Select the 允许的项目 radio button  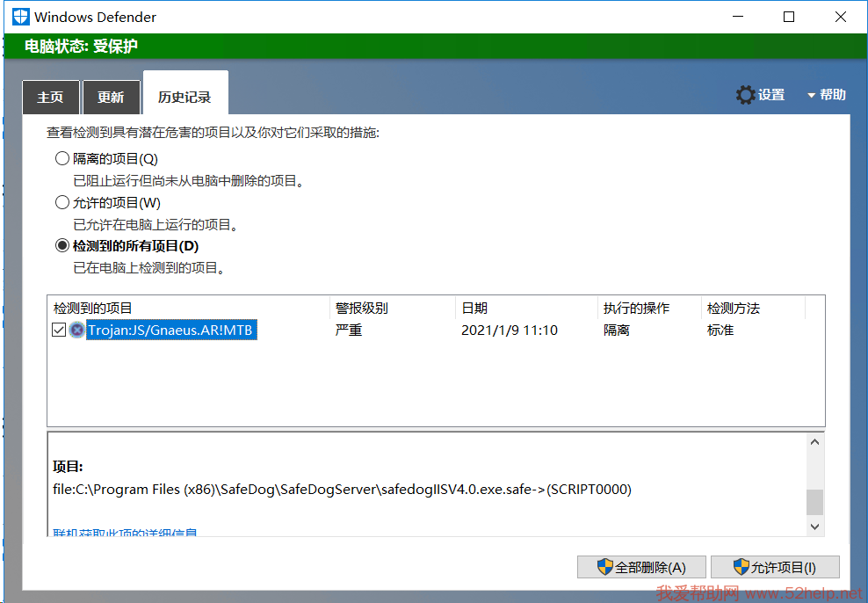(x=62, y=202)
